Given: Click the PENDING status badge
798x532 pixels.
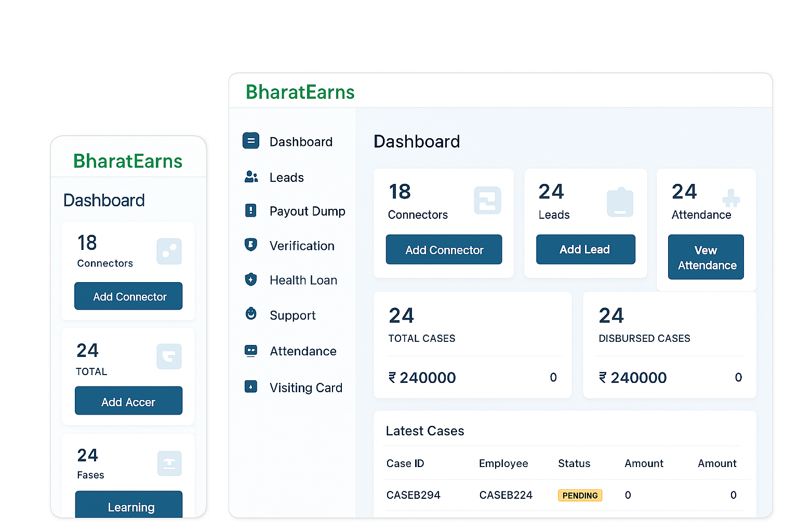Looking at the screenshot, I should (x=580, y=496).
